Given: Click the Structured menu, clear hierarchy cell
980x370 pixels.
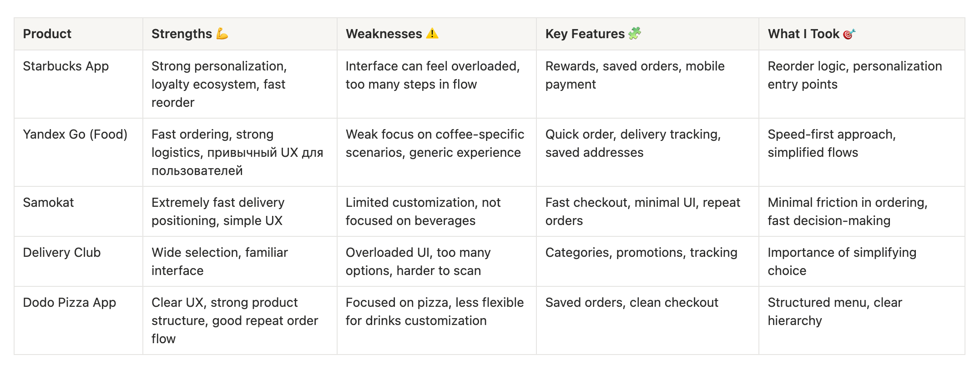Looking at the screenshot, I should [834, 312].
